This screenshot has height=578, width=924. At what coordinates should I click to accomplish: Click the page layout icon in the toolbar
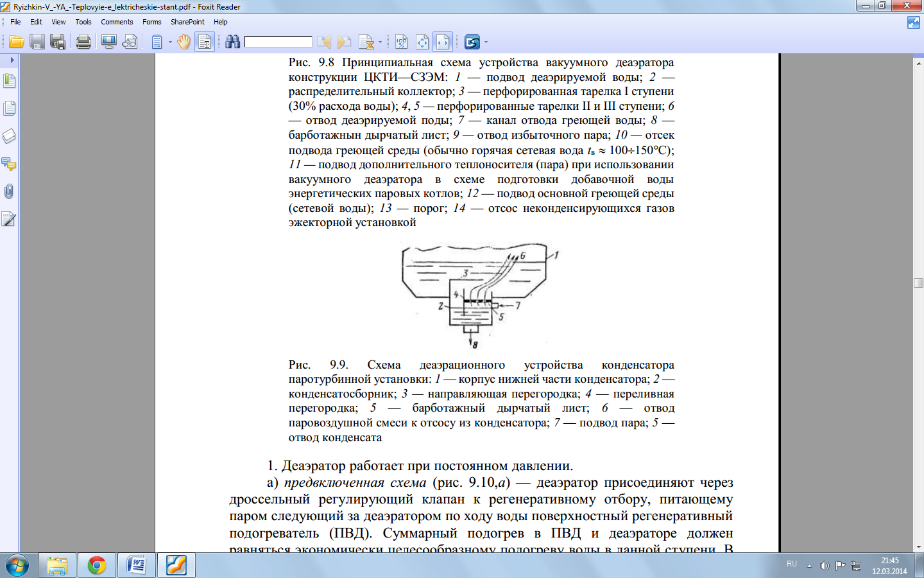click(157, 42)
